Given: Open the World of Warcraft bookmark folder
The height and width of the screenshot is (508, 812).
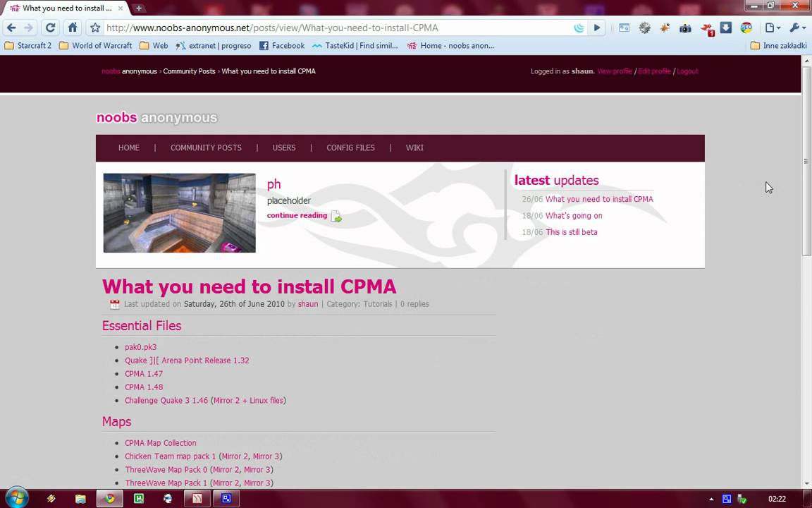Looking at the screenshot, I should [96, 46].
